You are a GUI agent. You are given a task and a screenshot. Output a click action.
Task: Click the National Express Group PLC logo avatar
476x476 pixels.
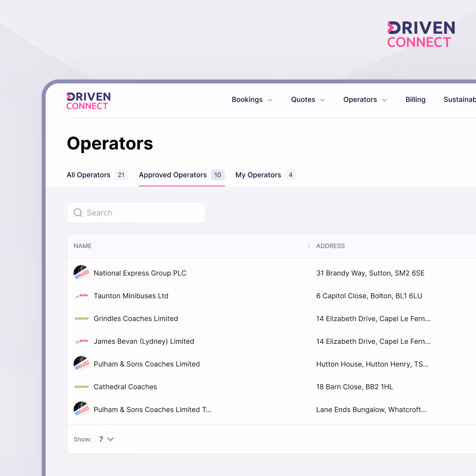coord(82,273)
